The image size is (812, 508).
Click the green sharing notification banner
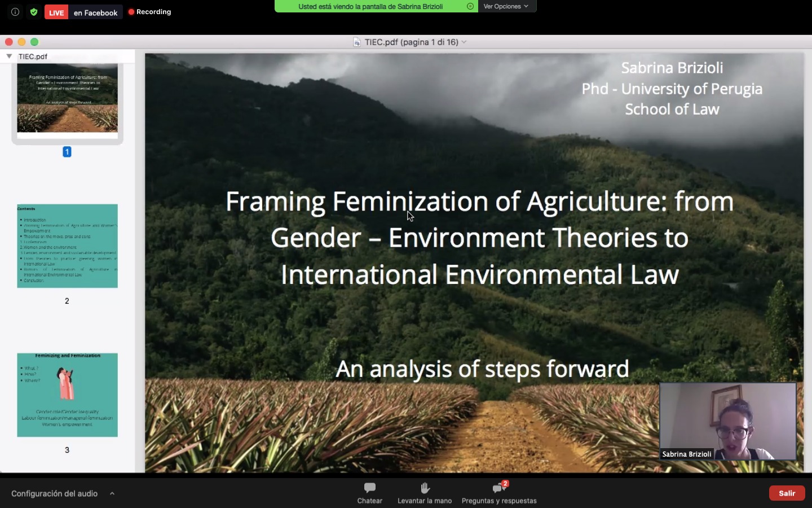(x=370, y=6)
